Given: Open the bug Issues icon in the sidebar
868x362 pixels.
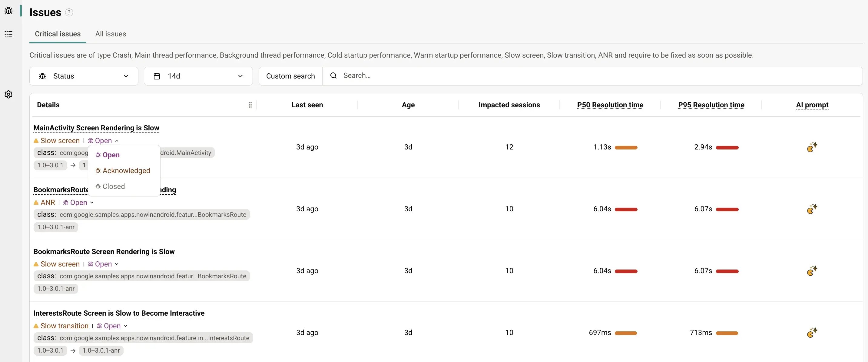Looking at the screenshot, I should pos(8,11).
